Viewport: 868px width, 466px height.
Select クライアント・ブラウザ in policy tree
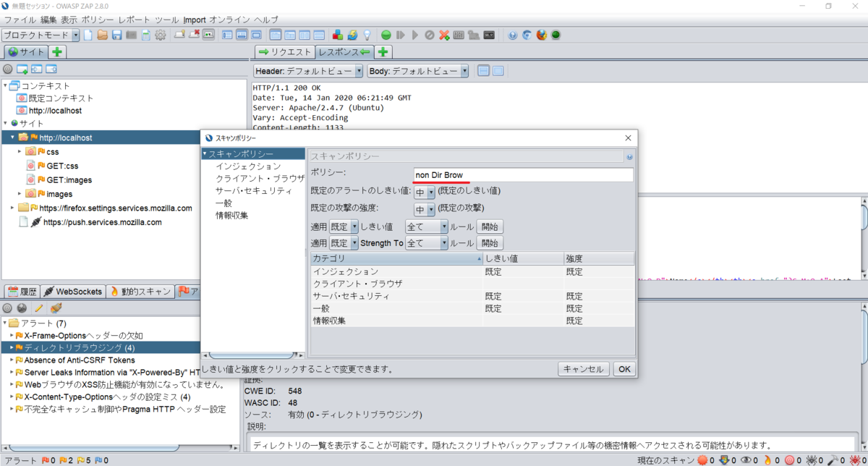[260, 179]
